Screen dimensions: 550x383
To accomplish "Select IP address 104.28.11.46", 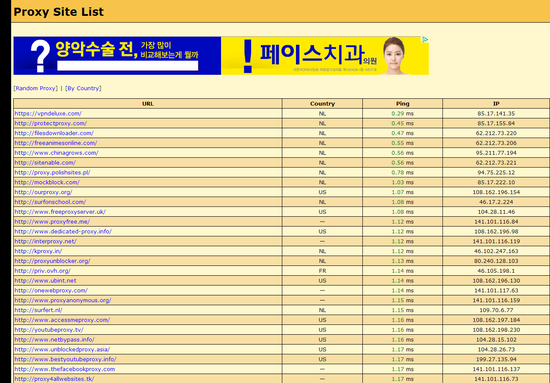I will (496, 212).
